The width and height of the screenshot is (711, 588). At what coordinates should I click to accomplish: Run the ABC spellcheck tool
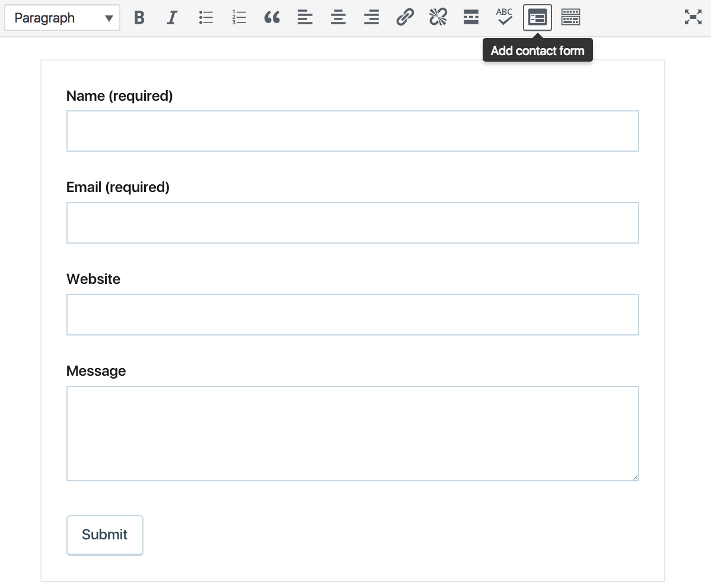click(504, 18)
